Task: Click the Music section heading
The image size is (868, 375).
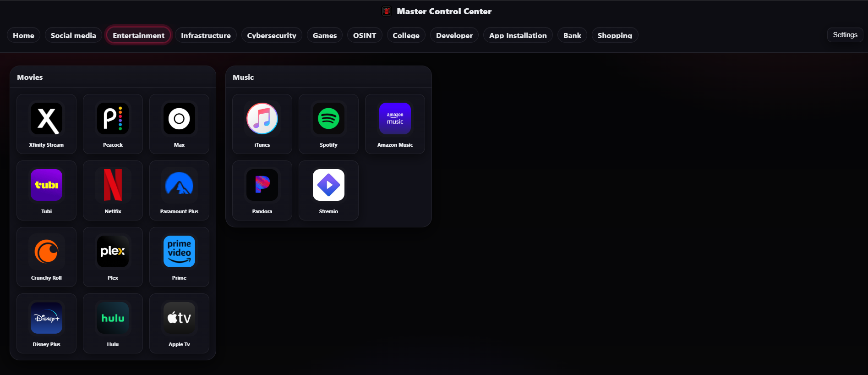Action: pyautogui.click(x=243, y=77)
